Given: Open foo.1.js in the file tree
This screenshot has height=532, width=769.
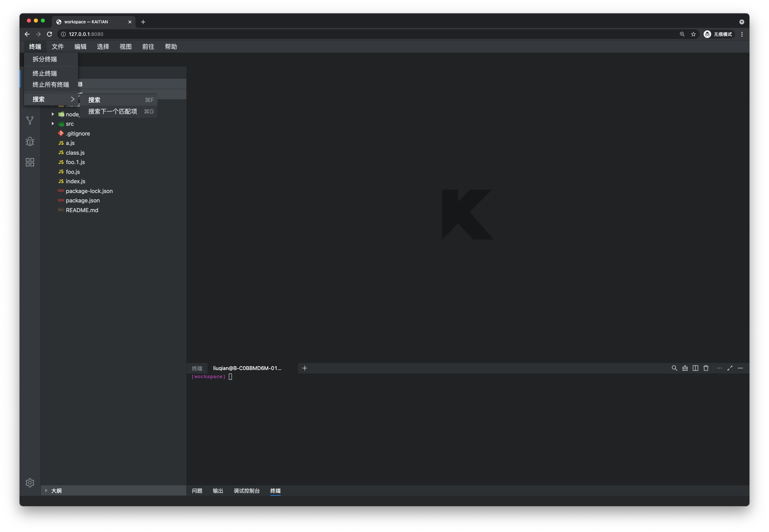Looking at the screenshot, I should click(x=114, y=162).
